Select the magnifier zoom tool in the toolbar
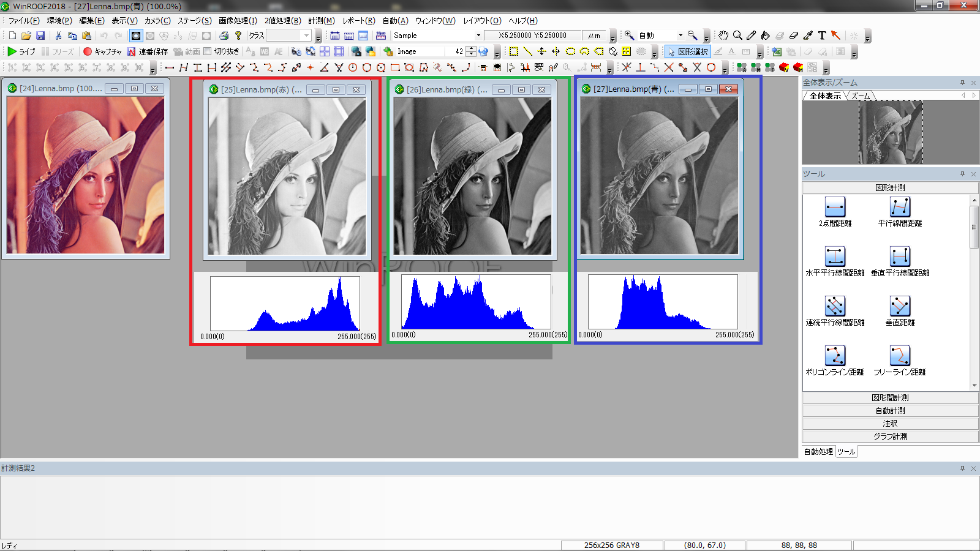 pos(737,36)
